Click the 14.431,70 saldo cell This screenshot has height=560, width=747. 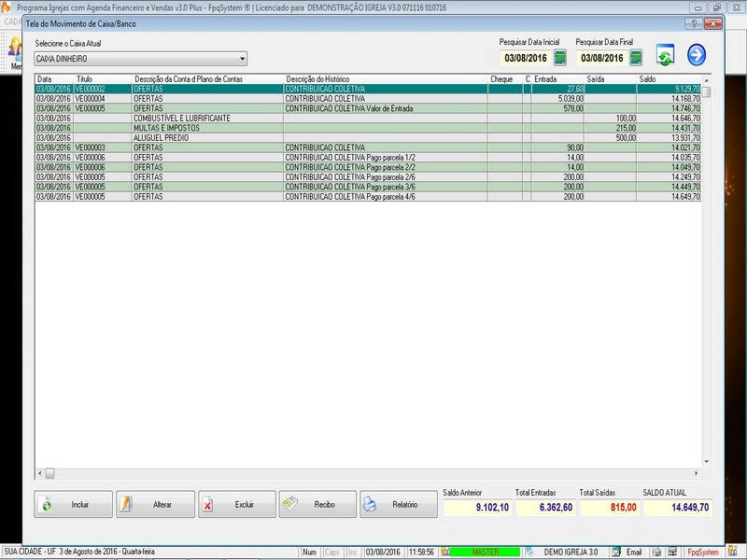(x=669, y=128)
